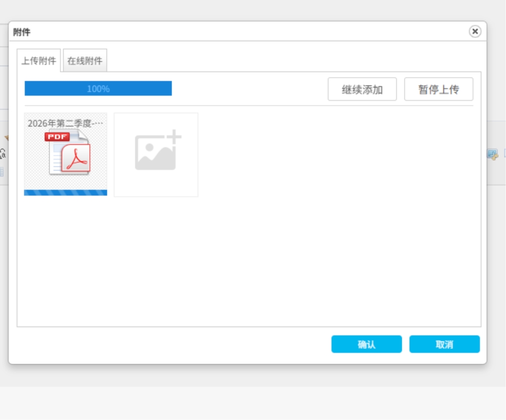
Task: Cancel the dialog with the 取消 button
Action: pyautogui.click(x=444, y=344)
